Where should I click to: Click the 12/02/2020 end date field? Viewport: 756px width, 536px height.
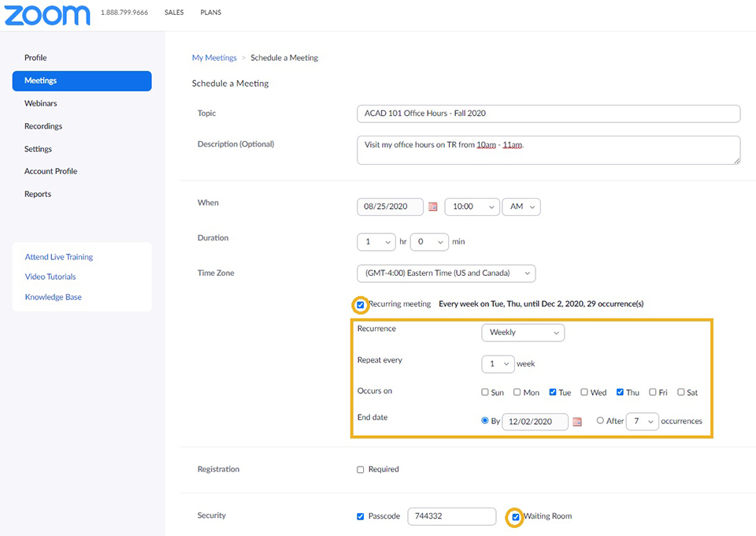click(x=535, y=422)
